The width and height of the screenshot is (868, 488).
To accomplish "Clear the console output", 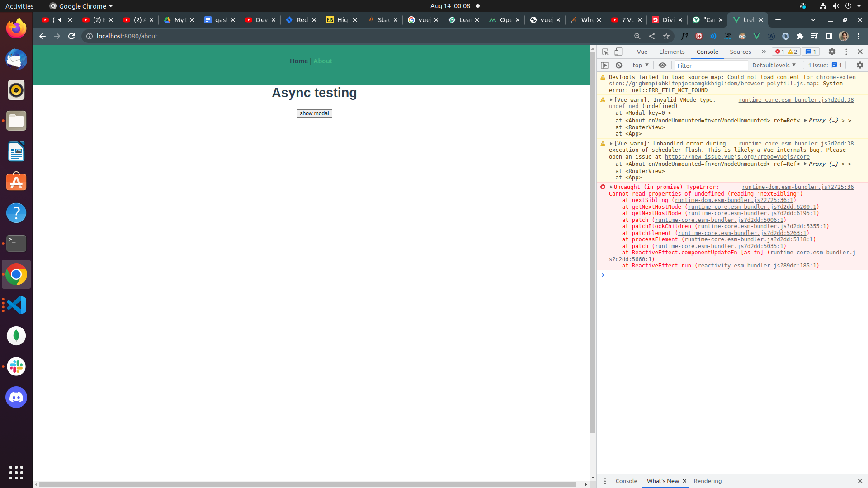I will click(x=619, y=65).
